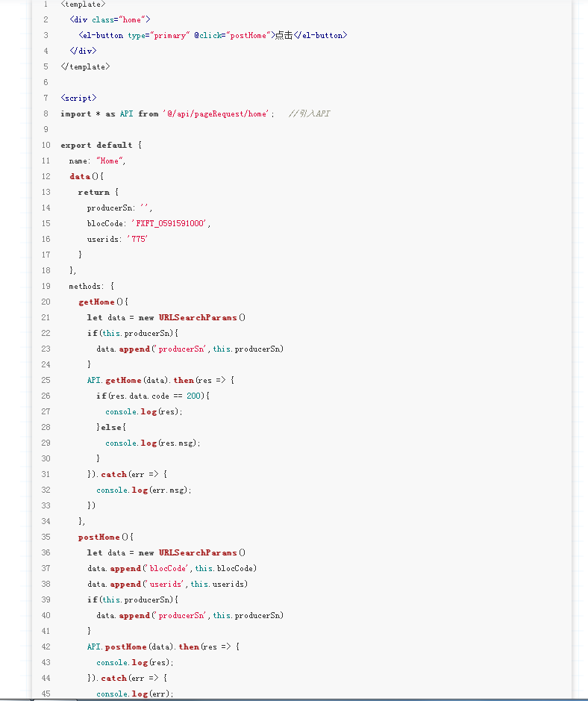
Task: Click the getHome method definition on line 20
Action: (97, 302)
